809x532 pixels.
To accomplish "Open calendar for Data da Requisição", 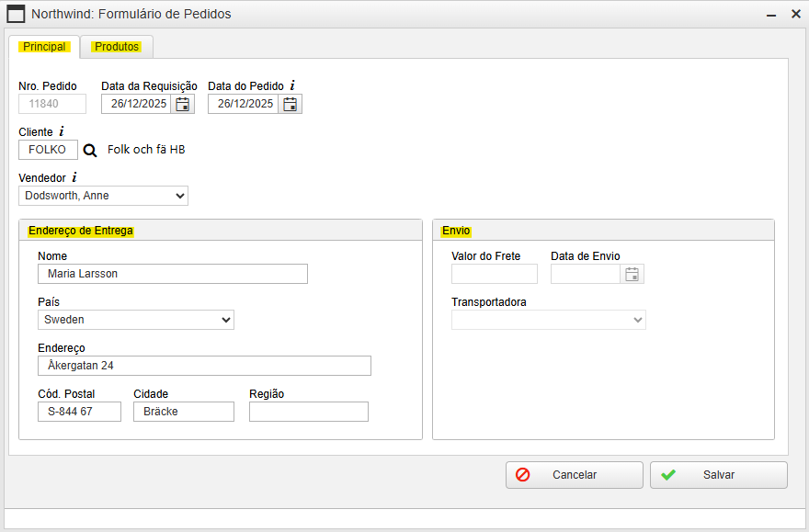I will (x=183, y=104).
